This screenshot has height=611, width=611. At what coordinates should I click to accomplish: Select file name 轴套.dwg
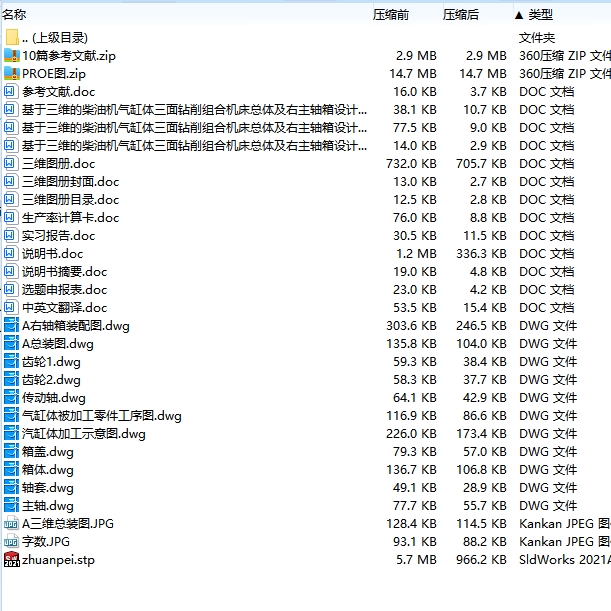click(x=48, y=487)
